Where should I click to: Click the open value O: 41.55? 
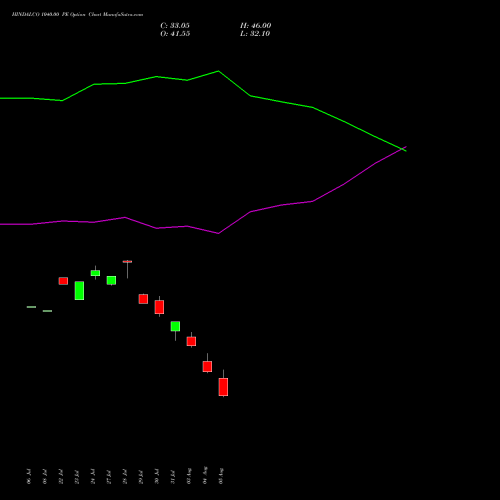tap(175, 34)
